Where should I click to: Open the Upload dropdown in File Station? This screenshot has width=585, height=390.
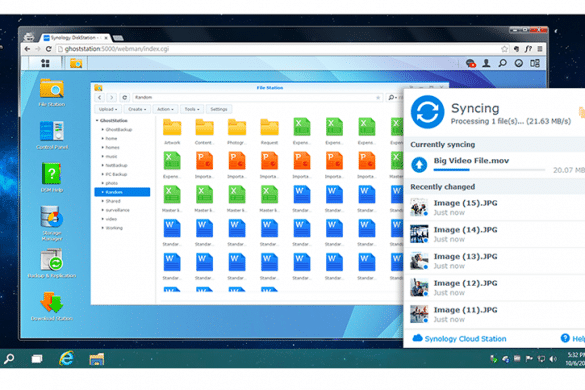coord(108,109)
